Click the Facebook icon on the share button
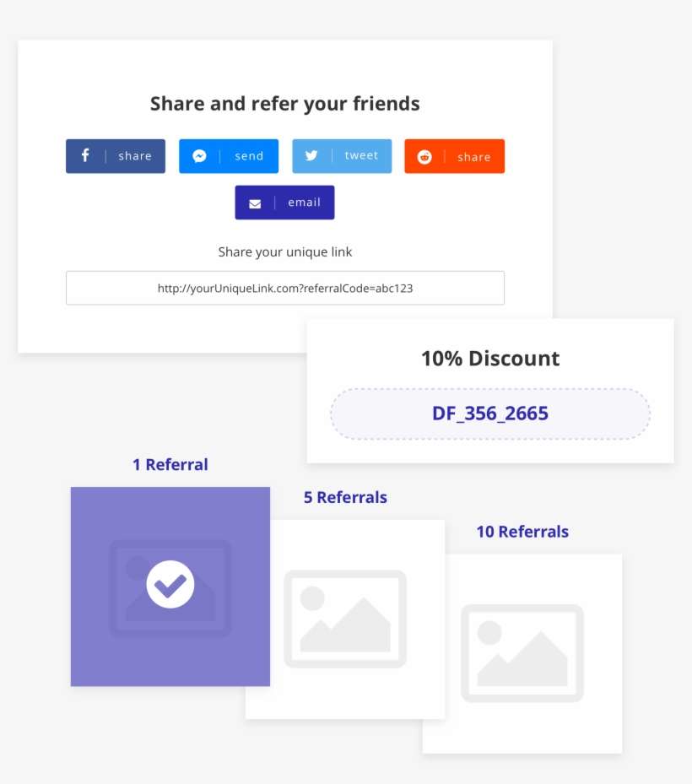692x784 pixels. click(85, 155)
